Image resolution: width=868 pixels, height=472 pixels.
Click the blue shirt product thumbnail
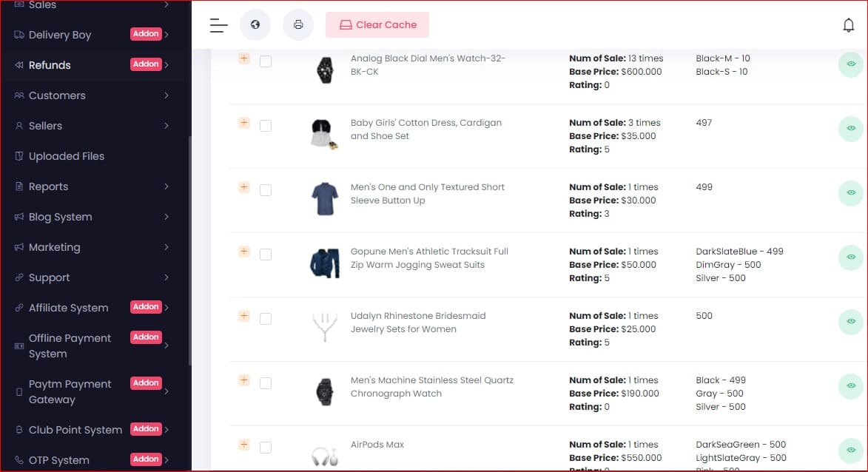pos(324,199)
